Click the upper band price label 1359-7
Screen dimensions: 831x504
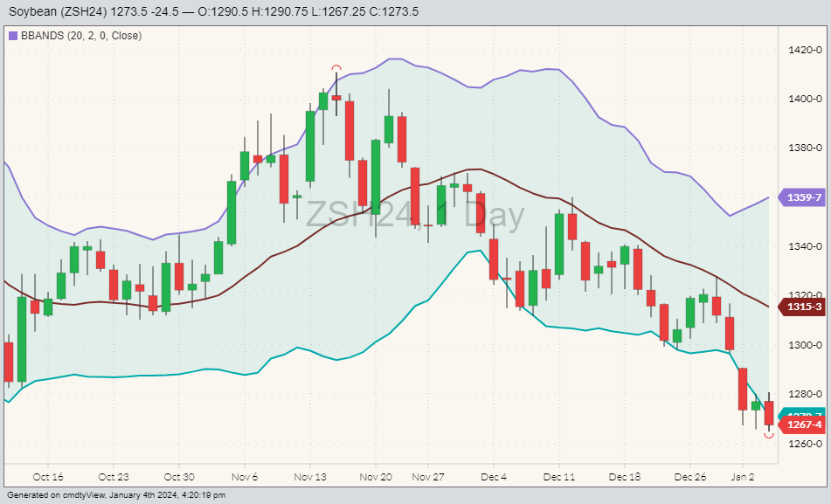(x=804, y=197)
